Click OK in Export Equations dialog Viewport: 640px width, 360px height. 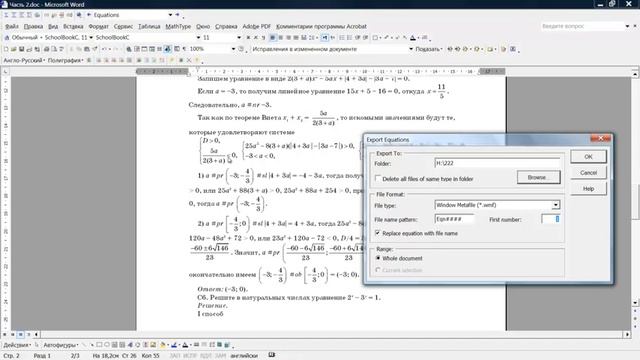(588, 156)
